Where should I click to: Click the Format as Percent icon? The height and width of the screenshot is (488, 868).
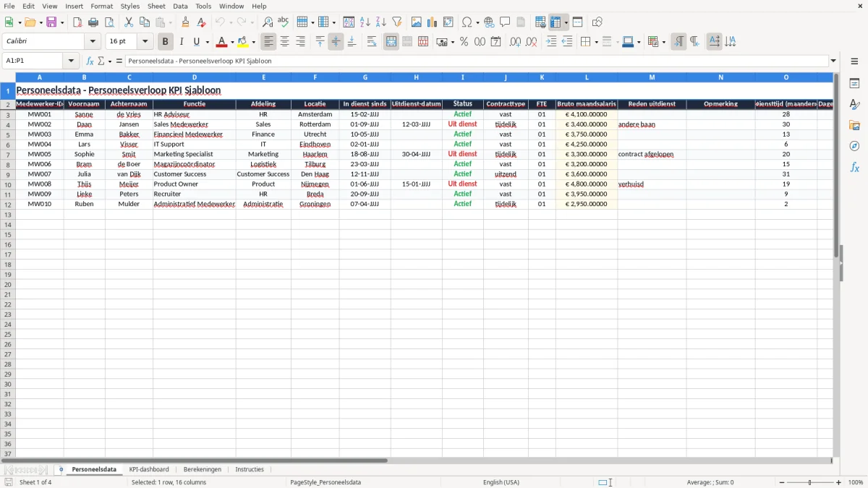[x=464, y=42]
